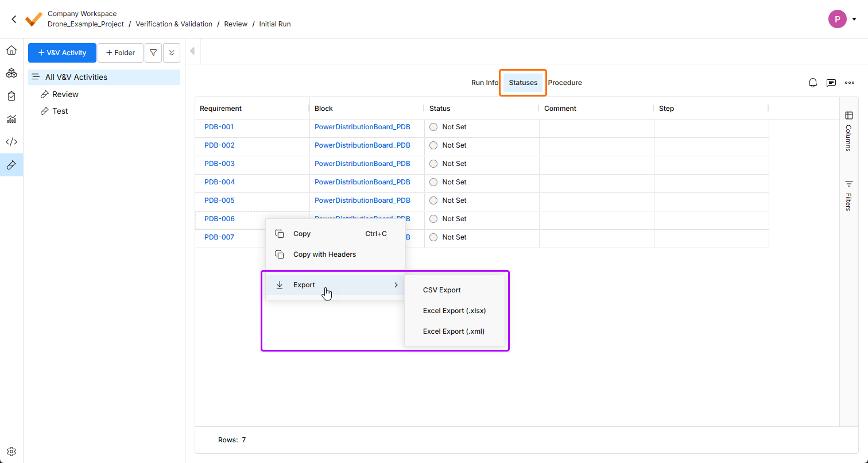This screenshot has height=463, width=868.
Task: Switch to the Procedure tab
Action: pos(565,83)
